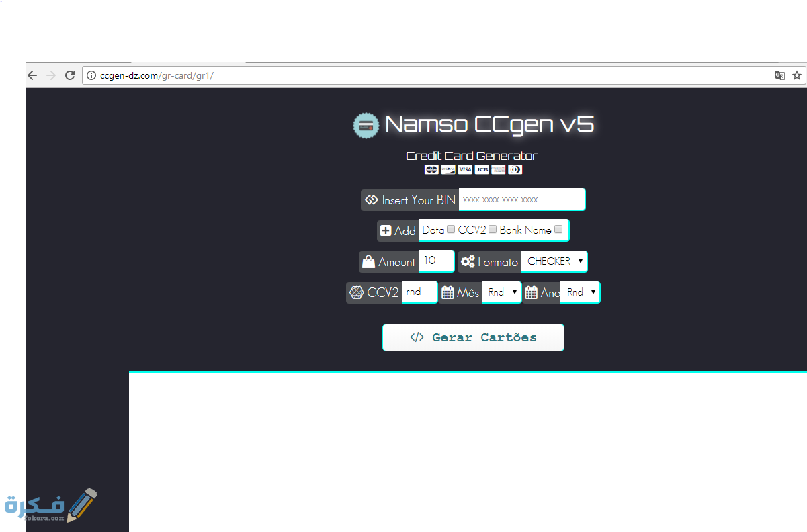Click the Namso CCgen round logo icon

tap(366, 125)
